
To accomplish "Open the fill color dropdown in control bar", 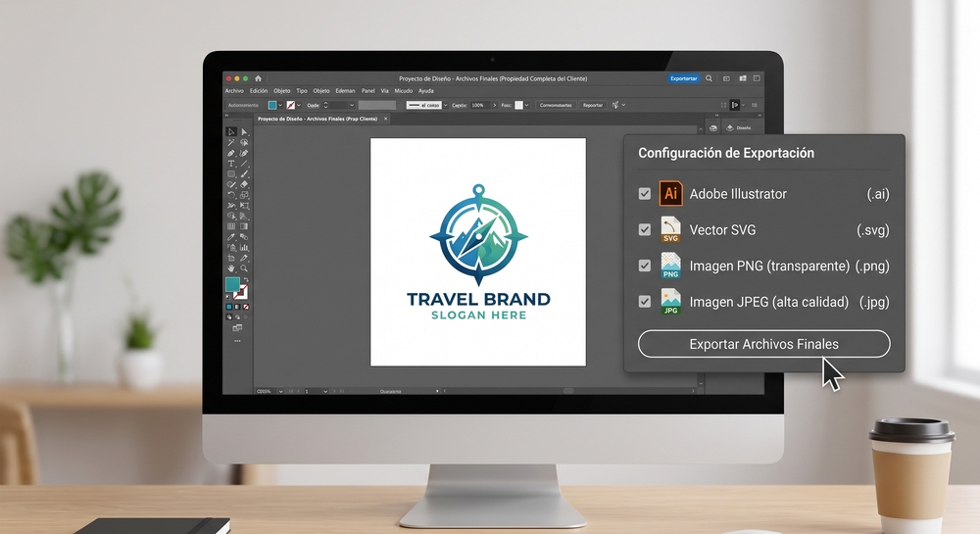I will [280, 105].
